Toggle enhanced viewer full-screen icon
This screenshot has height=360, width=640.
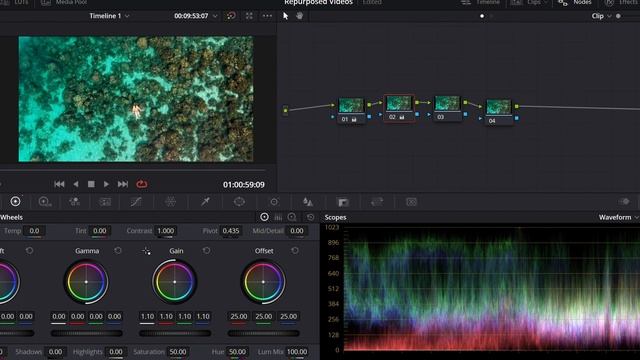[x=249, y=16]
